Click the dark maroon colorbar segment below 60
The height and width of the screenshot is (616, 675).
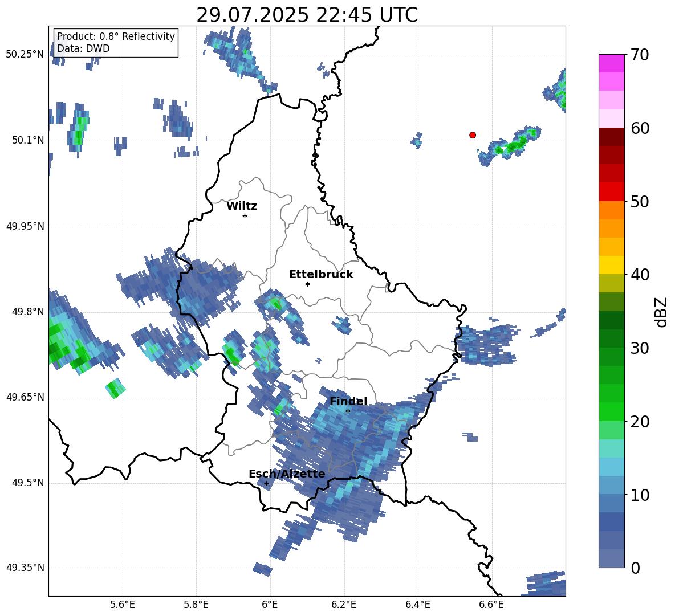pyautogui.click(x=611, y=137)
